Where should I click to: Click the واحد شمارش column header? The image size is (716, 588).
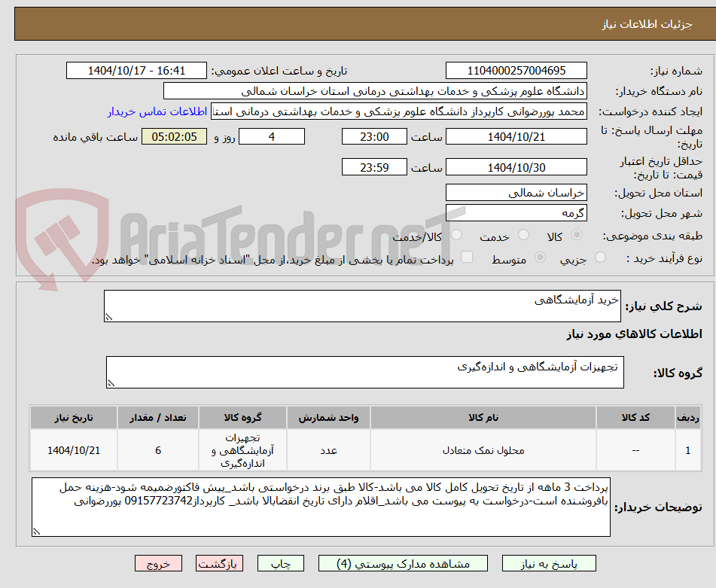(329, 418)
